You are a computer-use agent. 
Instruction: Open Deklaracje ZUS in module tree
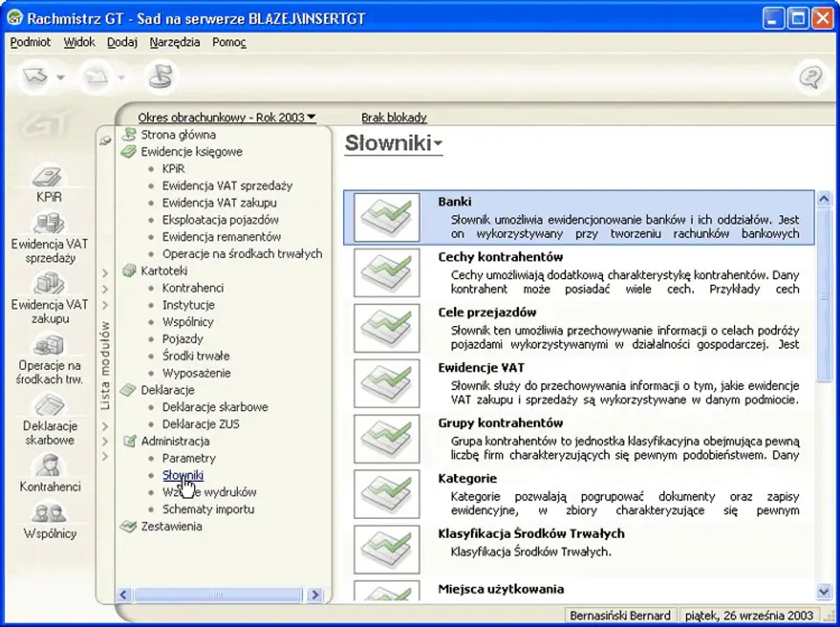(201, 424)
